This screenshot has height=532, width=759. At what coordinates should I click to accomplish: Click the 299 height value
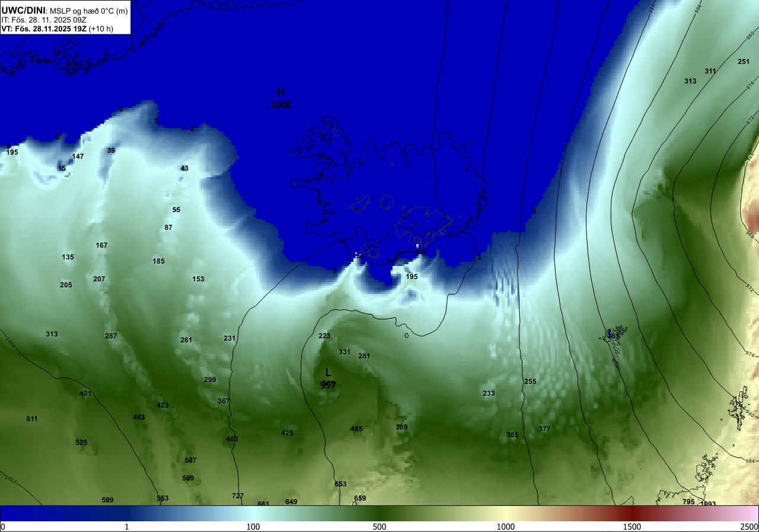210,380
